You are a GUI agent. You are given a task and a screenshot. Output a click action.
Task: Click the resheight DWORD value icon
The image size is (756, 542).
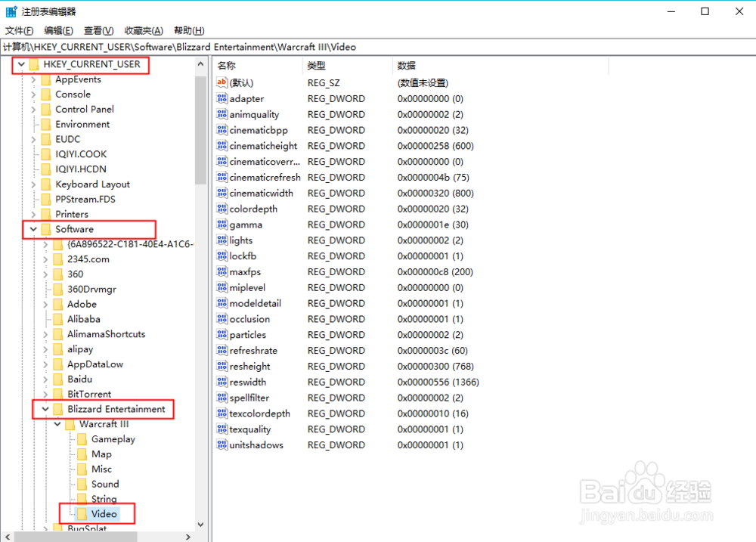pos(222,366)
